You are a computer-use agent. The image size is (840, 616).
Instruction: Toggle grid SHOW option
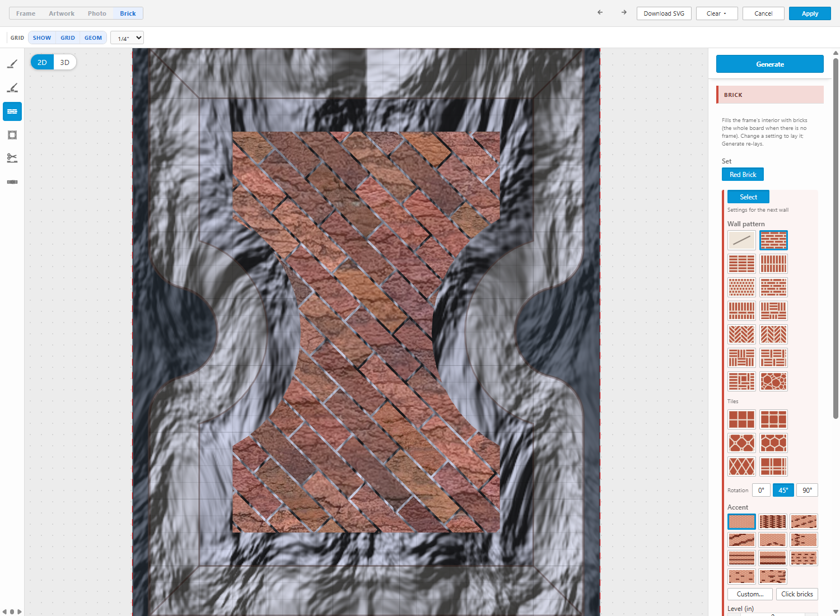click(x=42, y=38)
